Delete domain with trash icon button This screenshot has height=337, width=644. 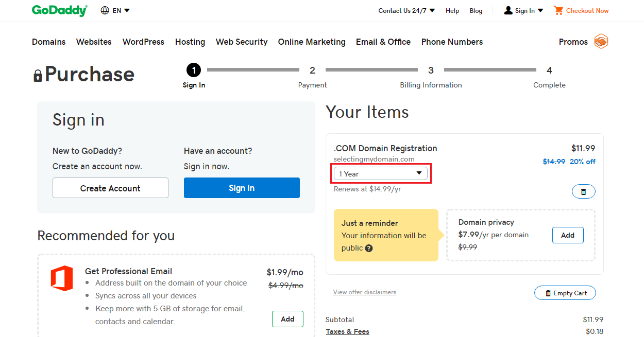click(x=584, y=191)
